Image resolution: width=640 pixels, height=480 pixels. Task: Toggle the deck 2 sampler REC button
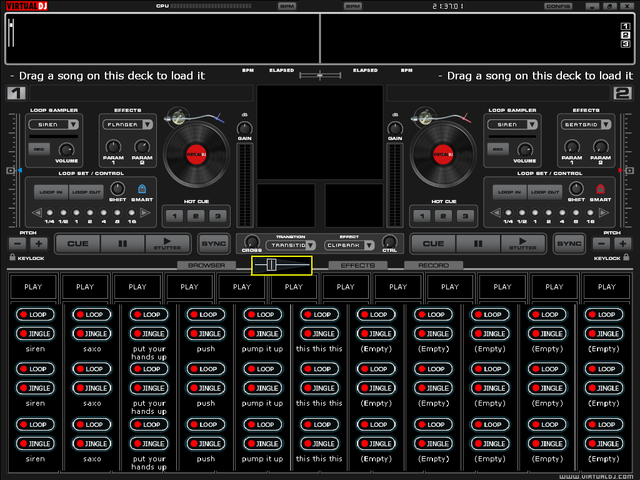[498, 149]
